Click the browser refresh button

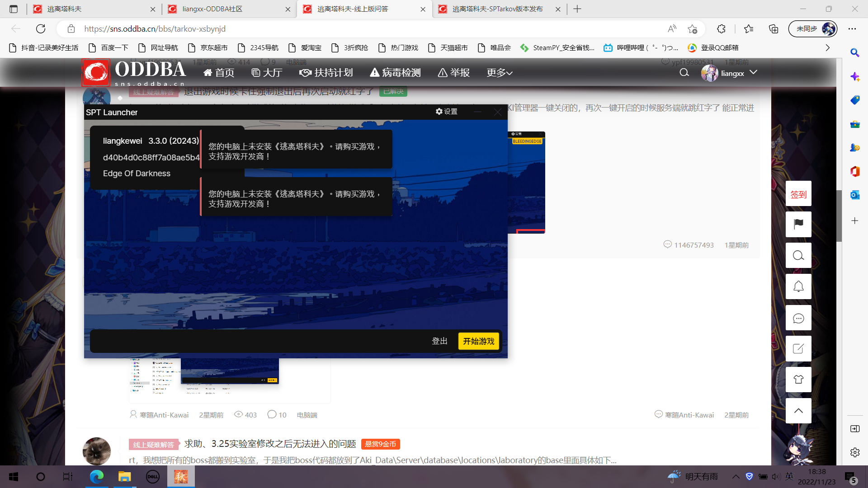pos(41,29)
